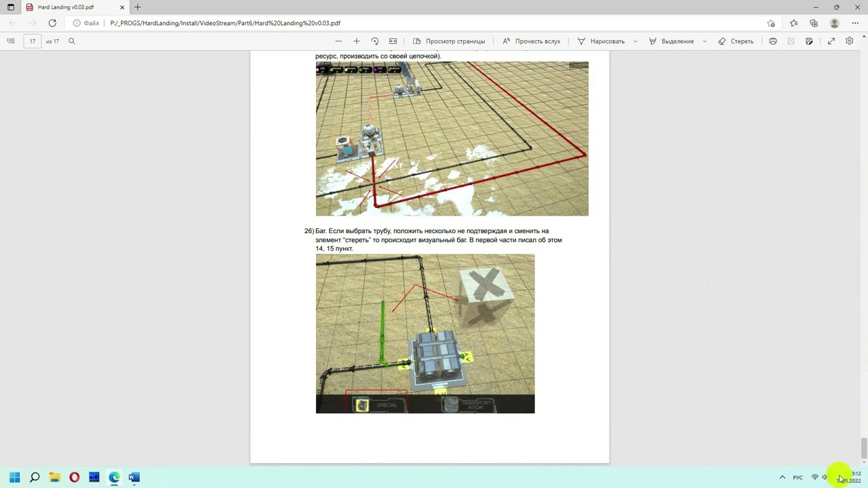The height and width of the screenshot is (488, 868).
Task: Close the Hard Landing v0.03.pdf tab
Action: pyautogui.click(x=122, y=7)
